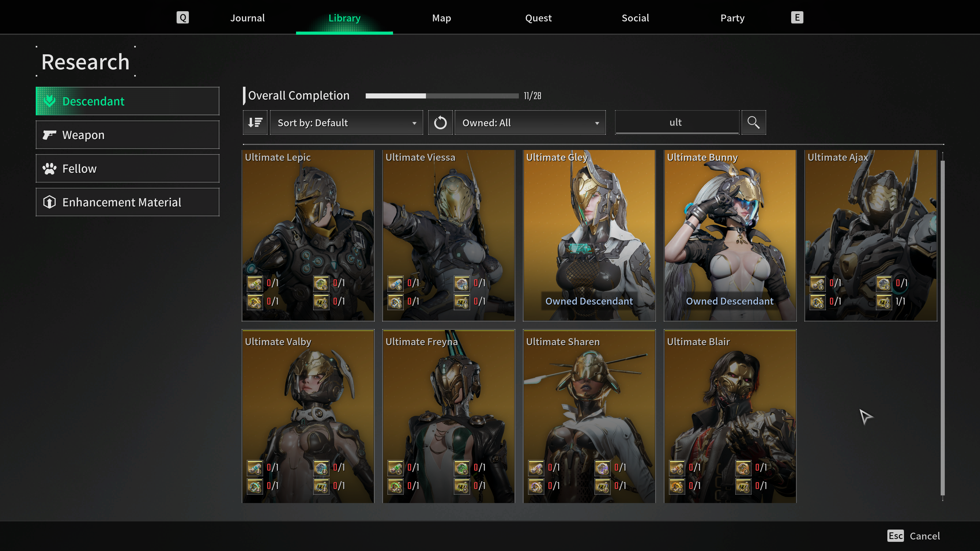Open the Ultimate Freyna card
This screenshot has width=980, height=551.
[x=449, y=416]
